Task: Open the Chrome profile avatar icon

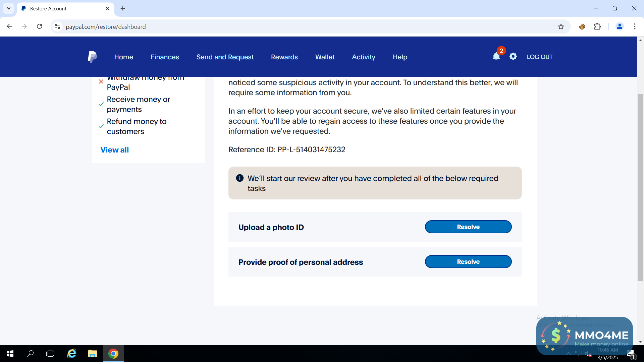Action: click(620, 26)
